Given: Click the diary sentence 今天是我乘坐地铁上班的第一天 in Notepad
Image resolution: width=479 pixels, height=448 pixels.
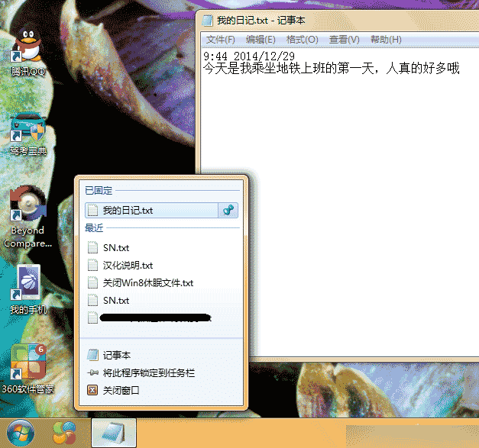Looking at the screenshot, I should point(289,68).
